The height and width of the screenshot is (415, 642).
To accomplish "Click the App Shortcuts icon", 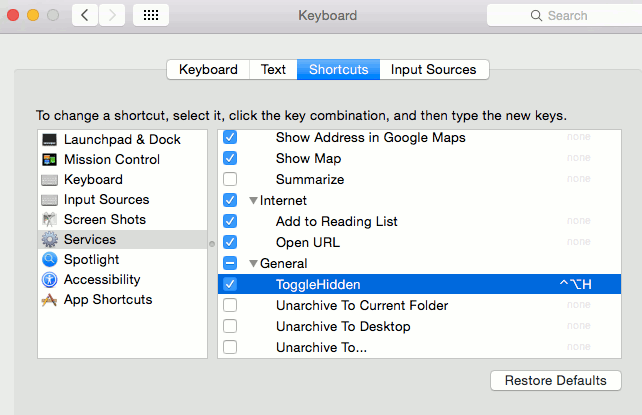I will tap(50, 300).
